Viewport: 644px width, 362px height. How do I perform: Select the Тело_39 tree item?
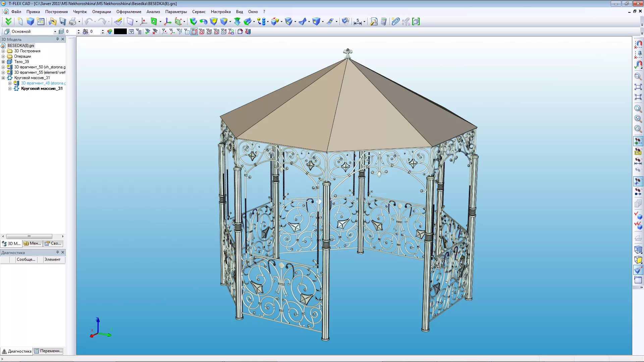(21, 62)
